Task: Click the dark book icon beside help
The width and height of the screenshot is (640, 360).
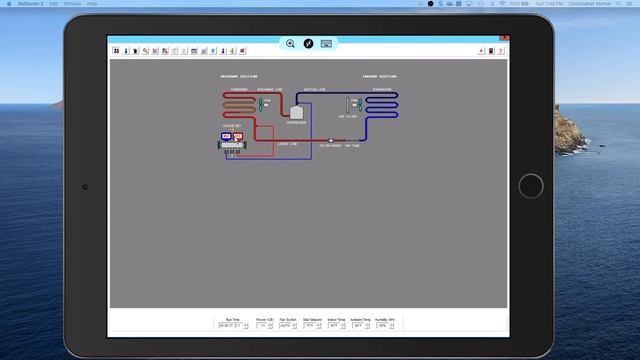Action: [491, 51]
